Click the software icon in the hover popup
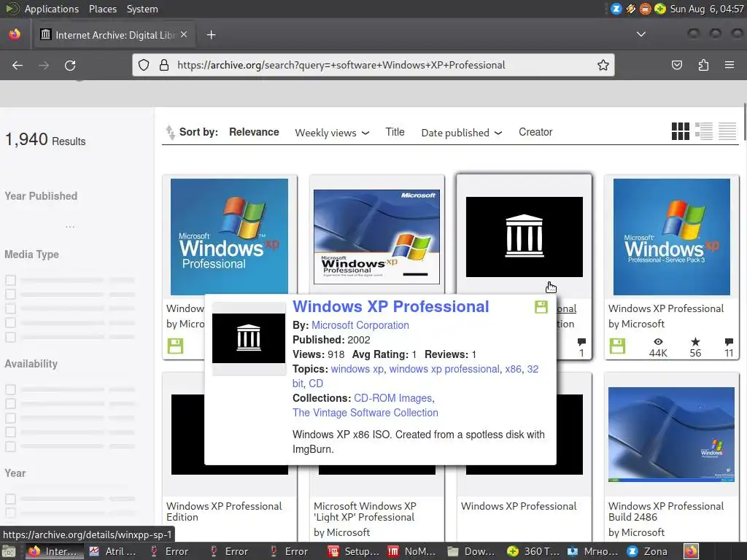Viewport: 747px width, 560px height. (541, 307)
